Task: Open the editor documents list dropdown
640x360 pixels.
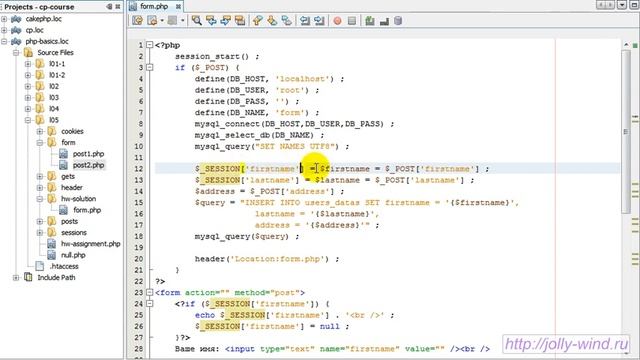Action: pyautogui.click(x=622, y=5)
